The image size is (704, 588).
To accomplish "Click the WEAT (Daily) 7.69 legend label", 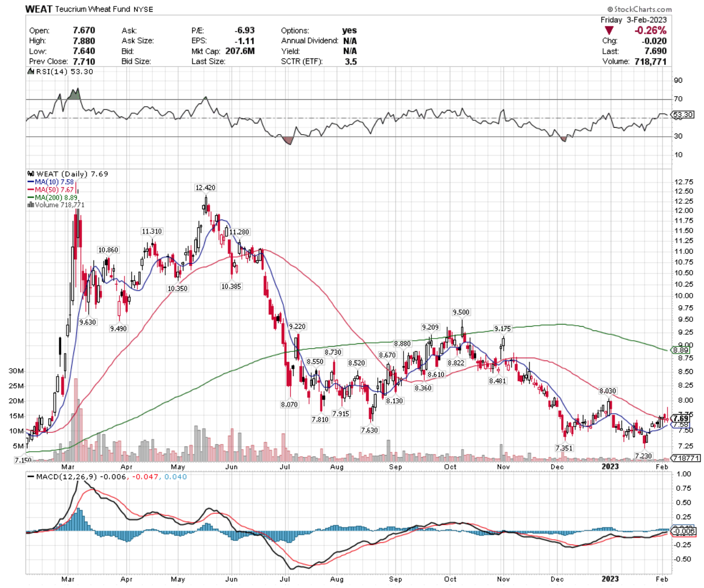I will 72,174.
